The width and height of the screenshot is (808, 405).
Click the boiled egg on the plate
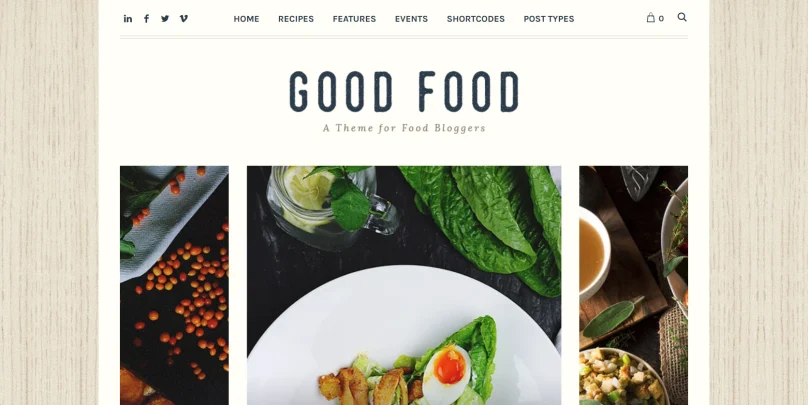point(447,375)
